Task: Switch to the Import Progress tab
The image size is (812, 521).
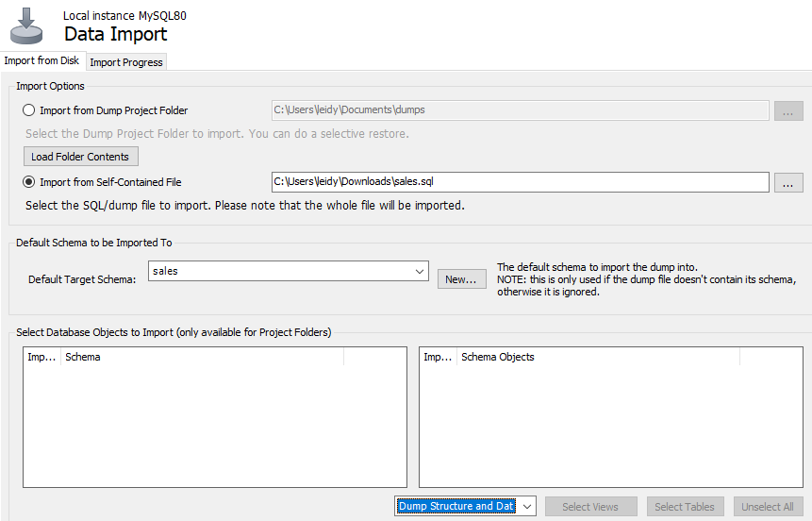Action: coord(126,62)
